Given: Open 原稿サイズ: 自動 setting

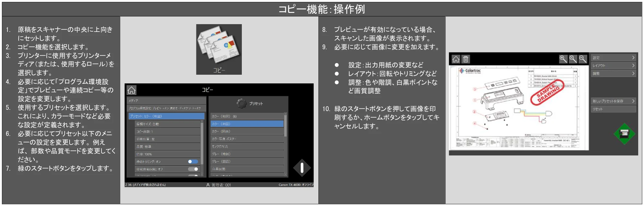Looking at the screenshot, I should [167, 124].
